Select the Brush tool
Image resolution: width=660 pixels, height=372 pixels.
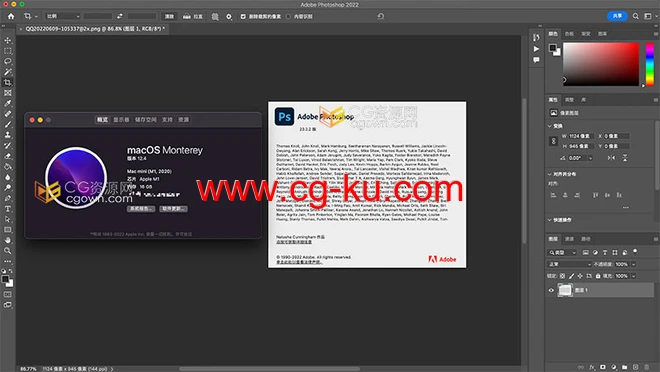point(8,125)
